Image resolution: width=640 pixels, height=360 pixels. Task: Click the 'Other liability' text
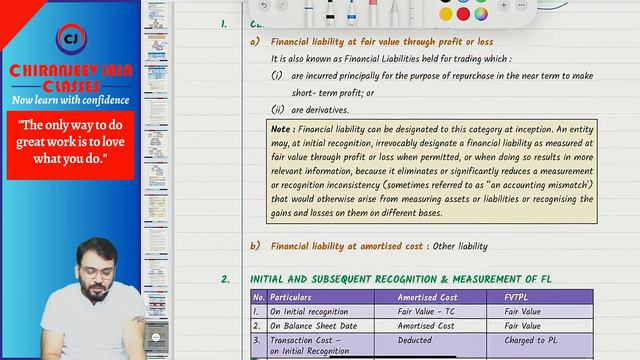point(460,246)
